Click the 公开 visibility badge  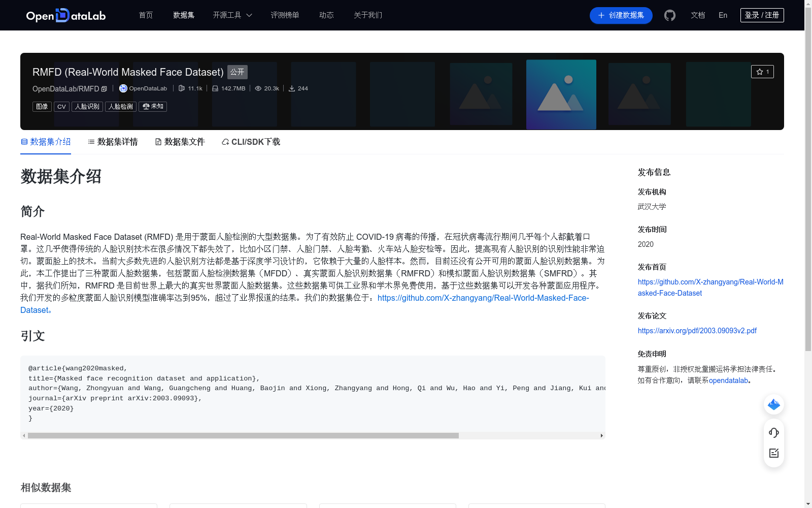coord(238,72)
